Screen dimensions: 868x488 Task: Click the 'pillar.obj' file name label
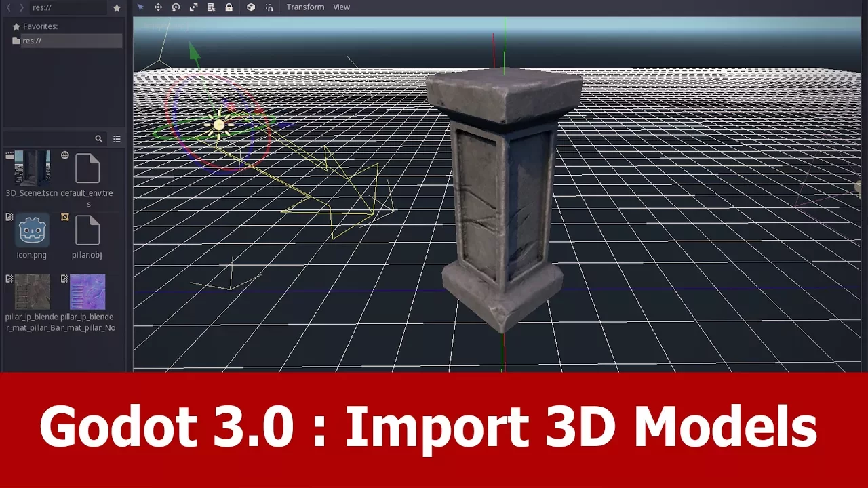point(87,255)
